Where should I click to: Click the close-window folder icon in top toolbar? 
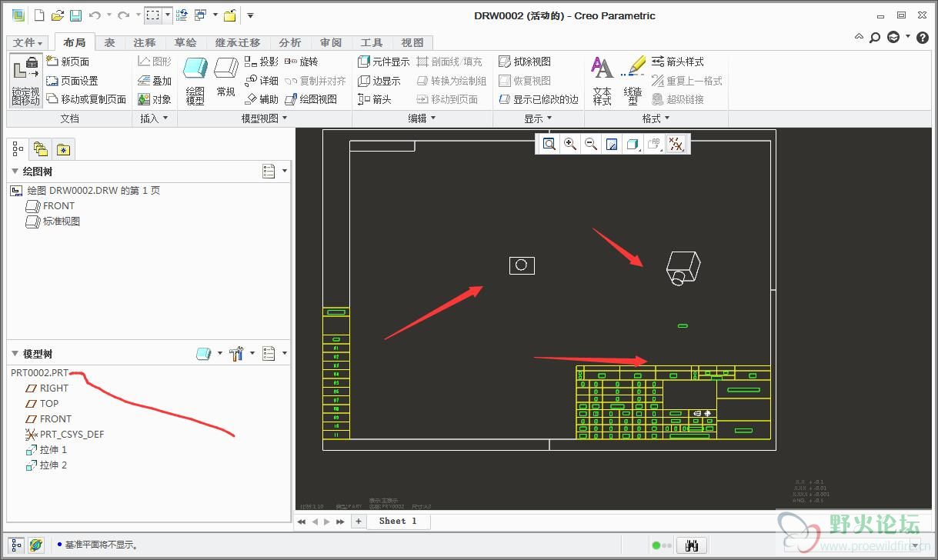click(229, 15)
